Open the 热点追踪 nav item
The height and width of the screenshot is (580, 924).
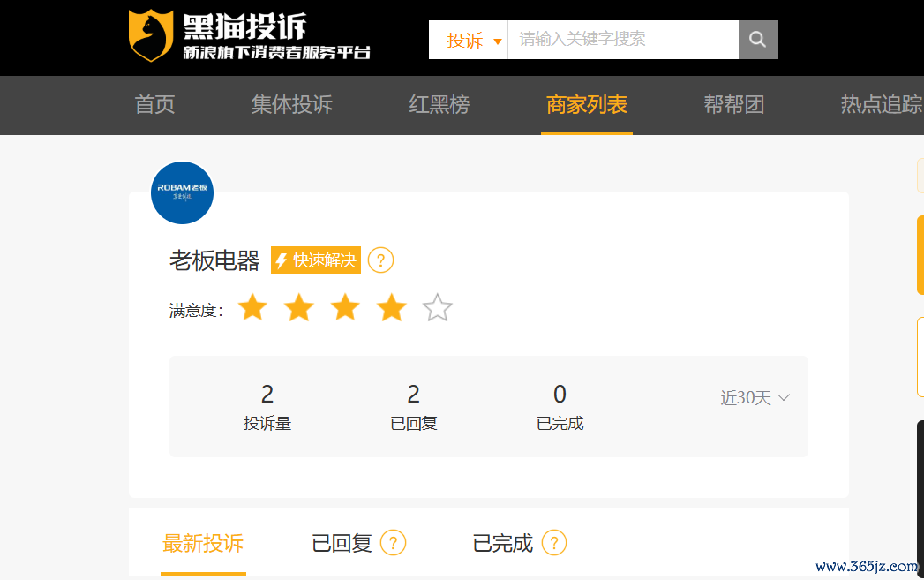[882, 104]
